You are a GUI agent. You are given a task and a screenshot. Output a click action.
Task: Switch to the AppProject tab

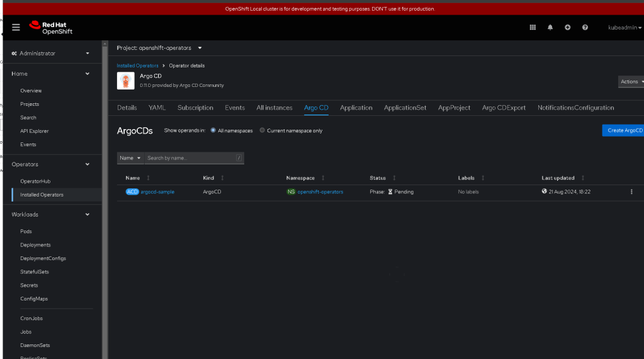pos(454,108)
